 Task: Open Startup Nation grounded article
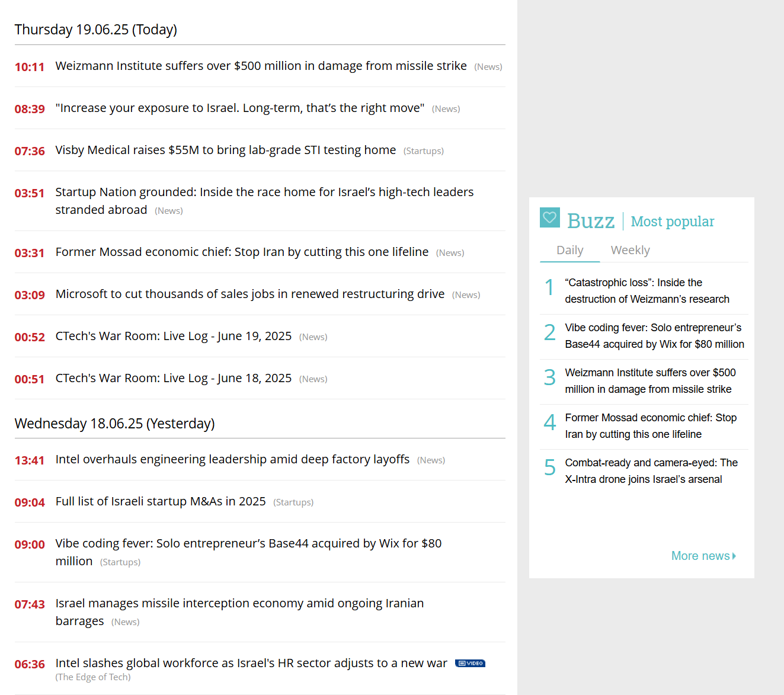coord(264,201)
